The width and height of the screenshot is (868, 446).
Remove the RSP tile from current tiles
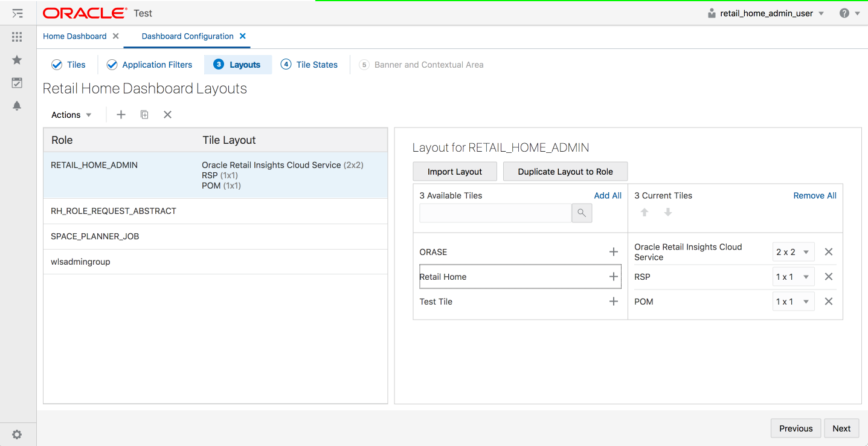[829, 277]
